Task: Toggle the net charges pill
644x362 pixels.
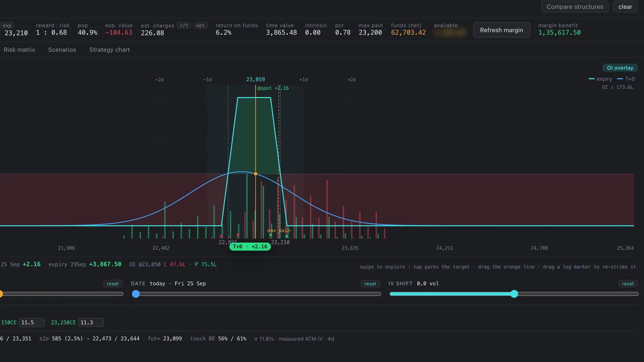Action: click(200, 25)
